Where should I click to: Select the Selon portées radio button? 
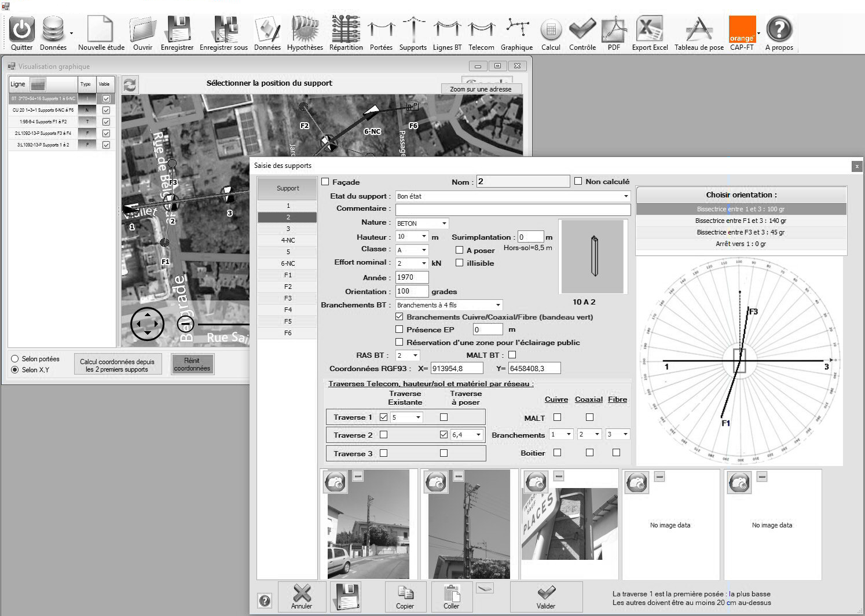click(15, 359)
